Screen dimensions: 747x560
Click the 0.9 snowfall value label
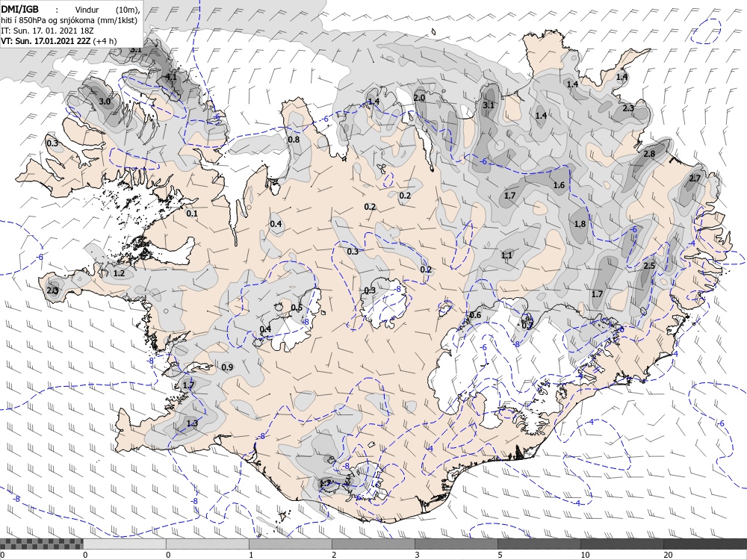227,367
